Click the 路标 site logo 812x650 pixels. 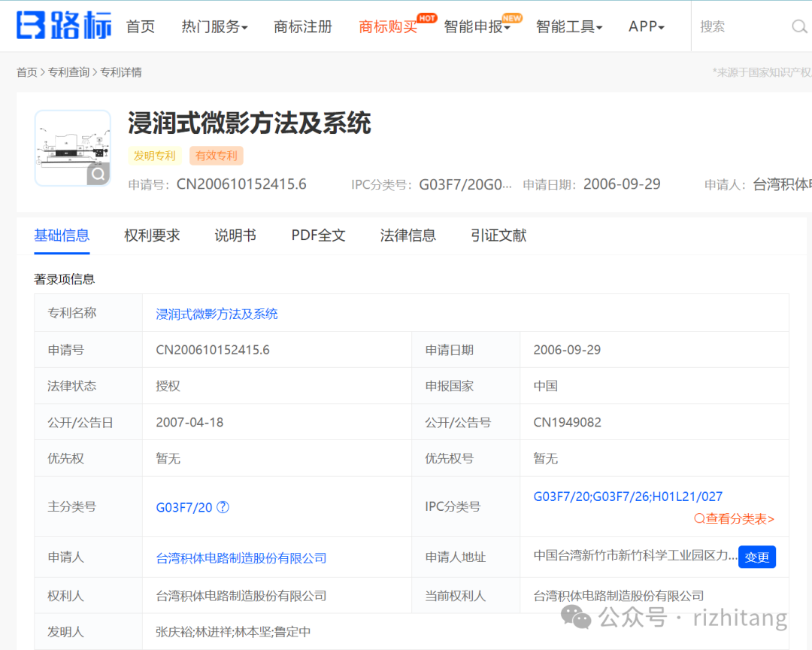tap(64, 26)
